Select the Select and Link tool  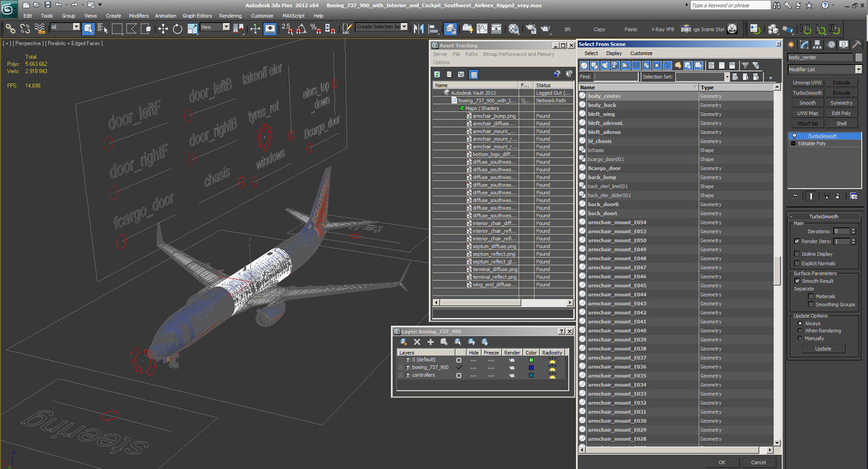[x=11, y=28]
